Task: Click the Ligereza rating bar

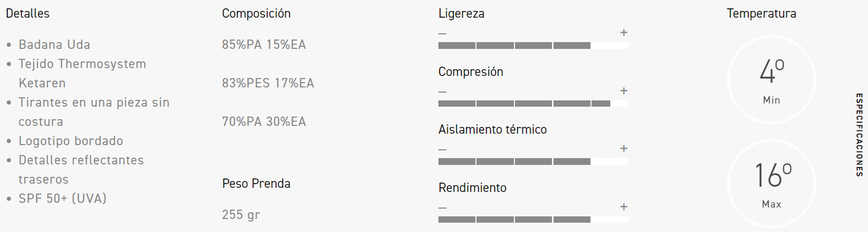Action: point(533,46)
